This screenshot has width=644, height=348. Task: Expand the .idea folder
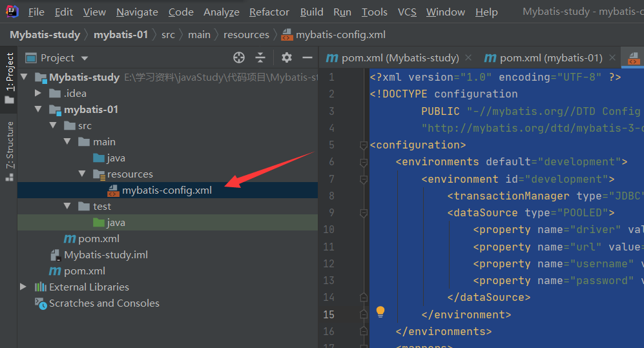point(38,94)
